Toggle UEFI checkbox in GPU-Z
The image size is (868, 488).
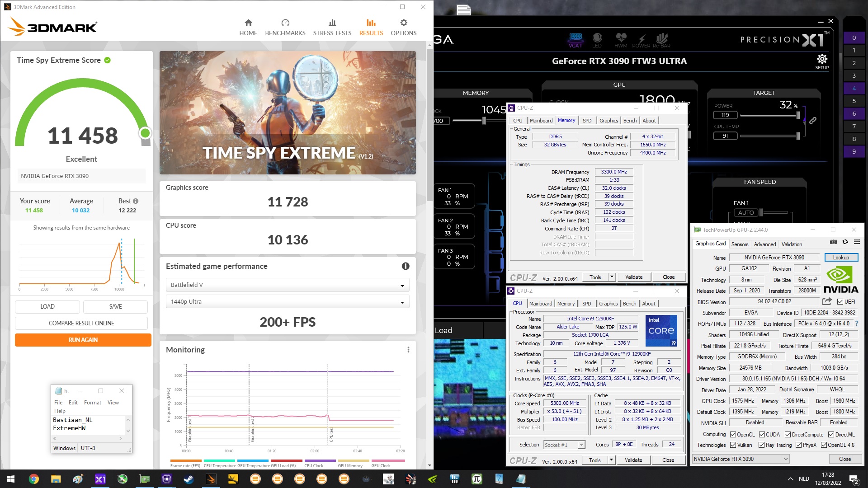point(840,302)
